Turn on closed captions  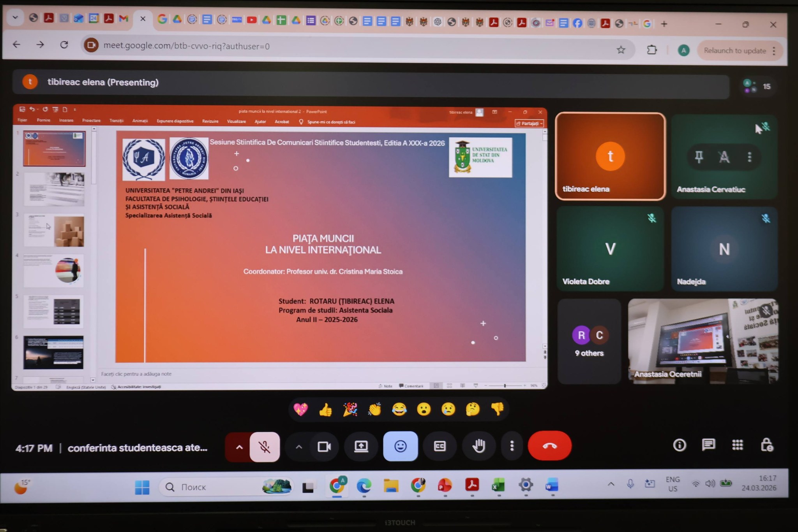pos(440,446)
